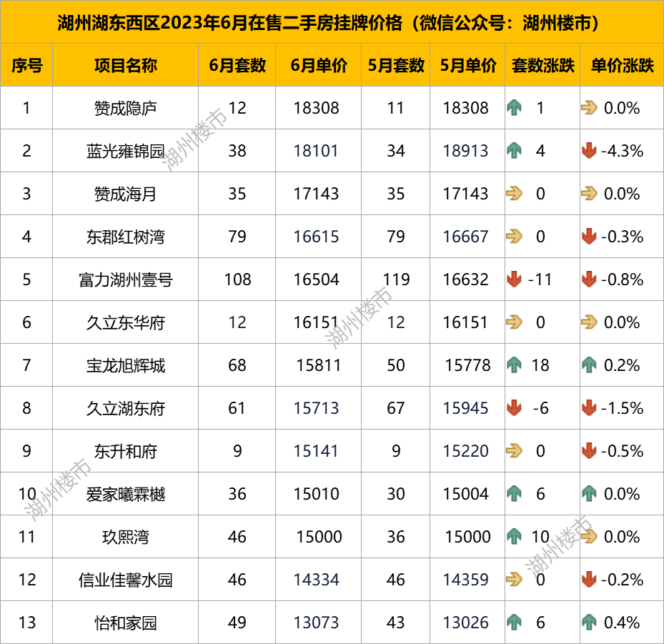The height and width of the screenshot is (644, 664).
Task: Click the 6月单价 value 15141
Action: [x=317, y=451]
